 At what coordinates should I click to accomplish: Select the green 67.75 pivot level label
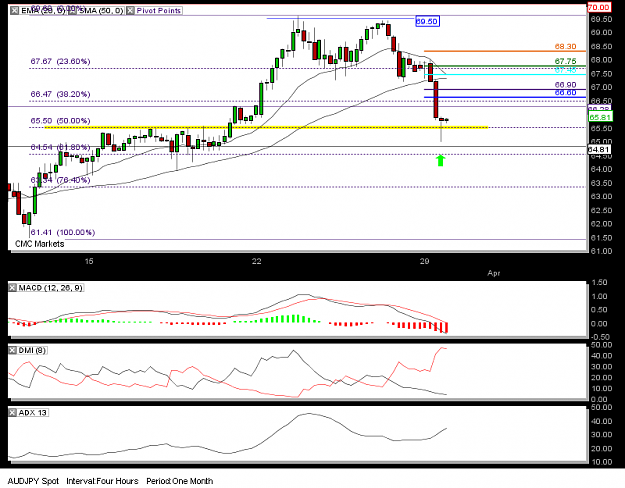tap(565, 61)
